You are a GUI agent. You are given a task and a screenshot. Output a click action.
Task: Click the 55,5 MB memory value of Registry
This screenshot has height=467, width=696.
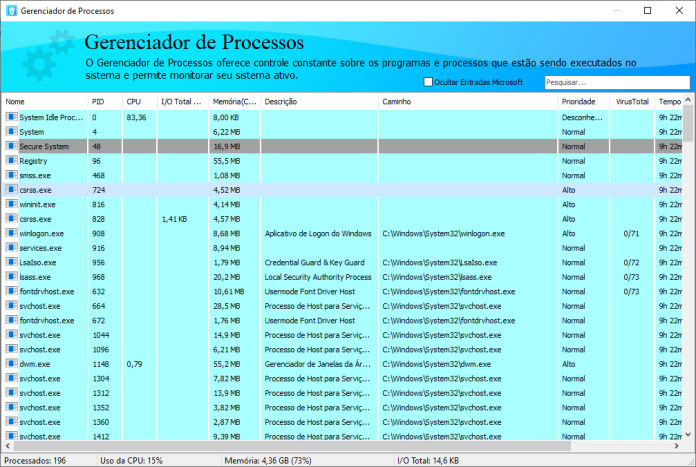(227, 161)
